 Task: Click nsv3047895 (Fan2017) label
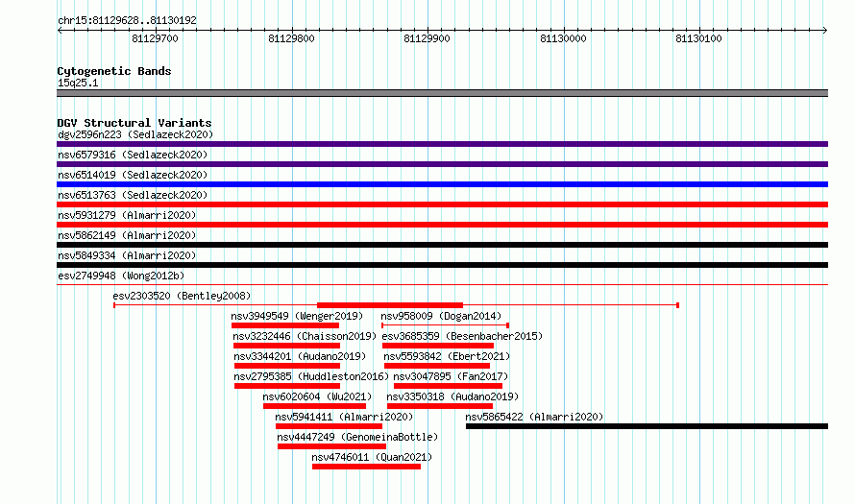click(x=451, y=376)
